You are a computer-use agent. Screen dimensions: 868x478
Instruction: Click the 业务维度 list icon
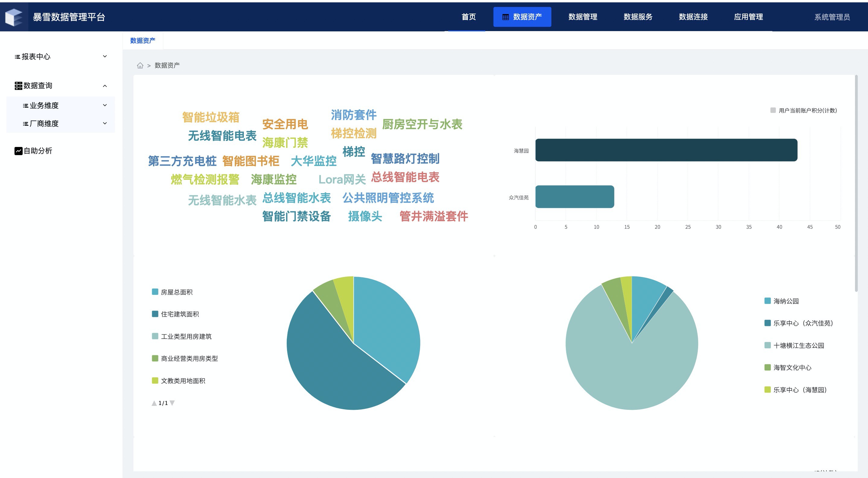(x=25, y=106)
